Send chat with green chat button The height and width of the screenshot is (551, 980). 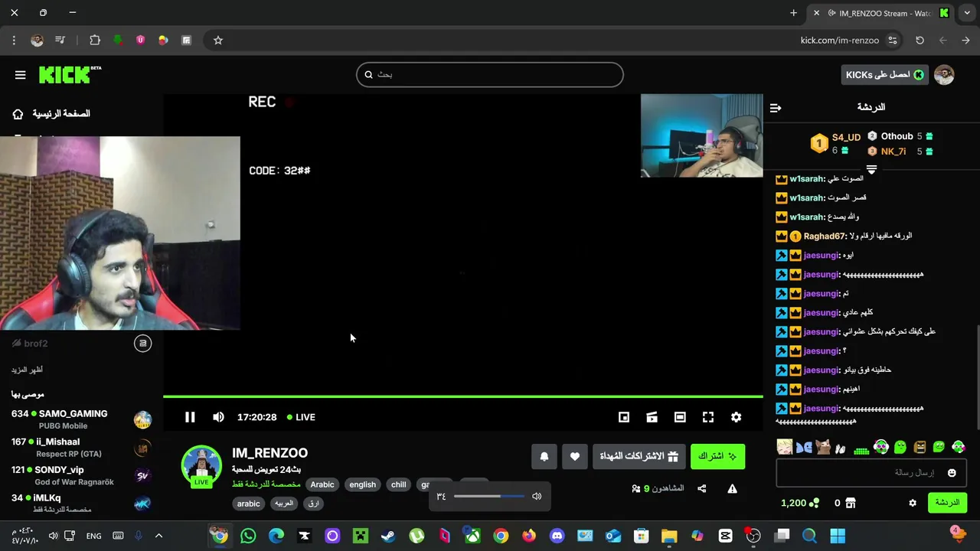click(x=947, y=503)
